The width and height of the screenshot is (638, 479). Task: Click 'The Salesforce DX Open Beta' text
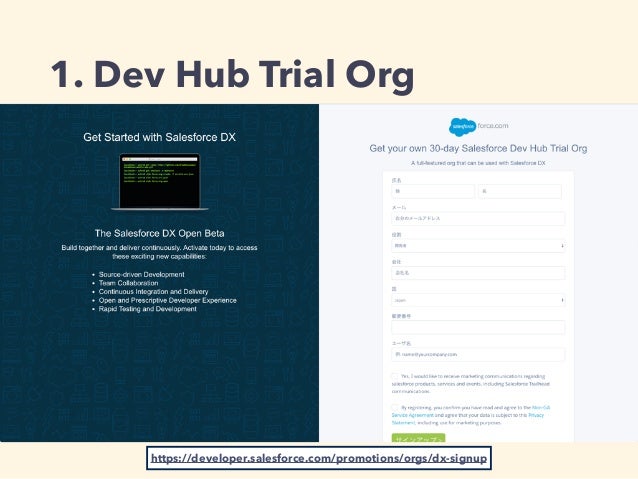click(x=160, y=233)
